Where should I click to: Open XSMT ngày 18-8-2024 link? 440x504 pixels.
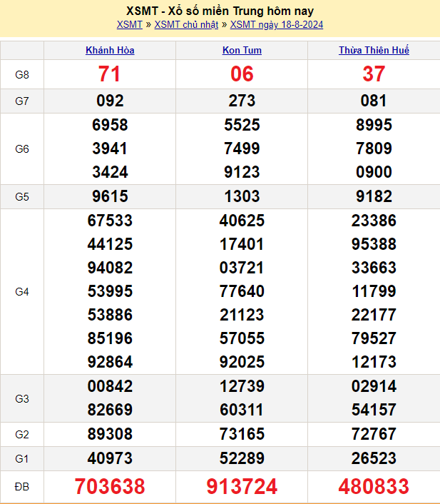[277, 25]
